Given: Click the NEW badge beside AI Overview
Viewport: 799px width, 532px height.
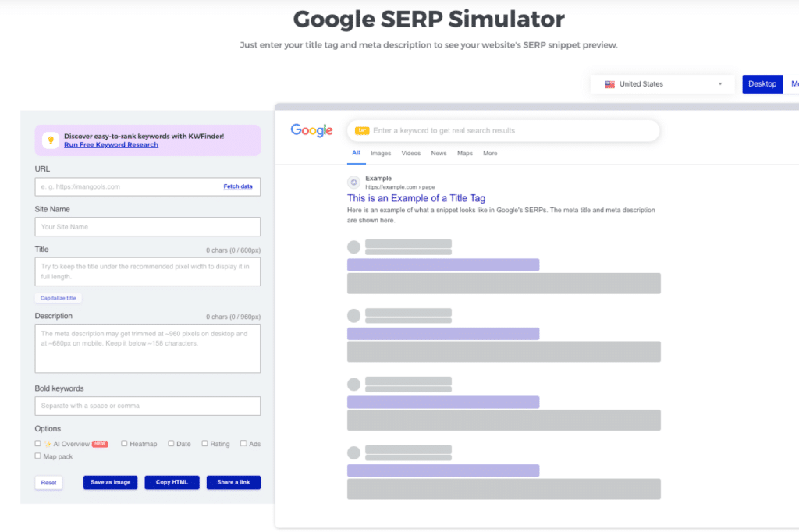Looking at the screenshot, I should click(x=100, y=444).
